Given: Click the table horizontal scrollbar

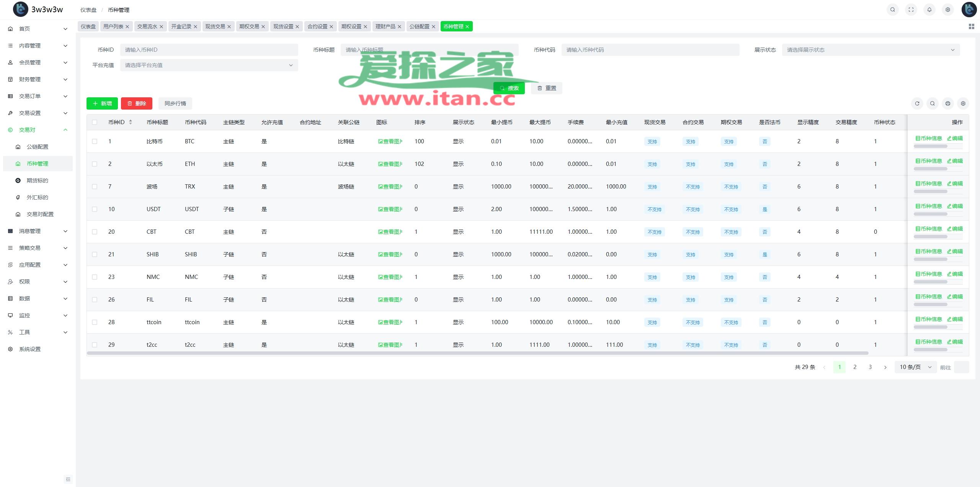Looking at the screenshot, I should pyautogui.click(x=477, y=353).
